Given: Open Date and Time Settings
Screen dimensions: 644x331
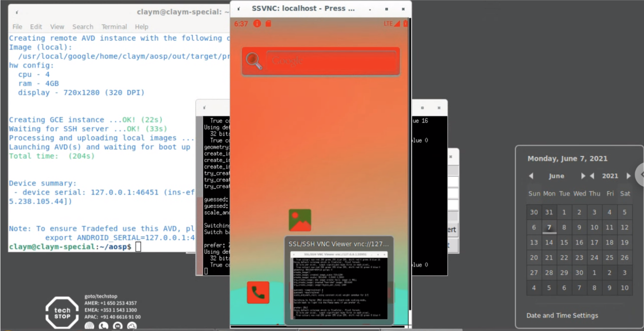Looking at the screenshot, I should [562, 315].
